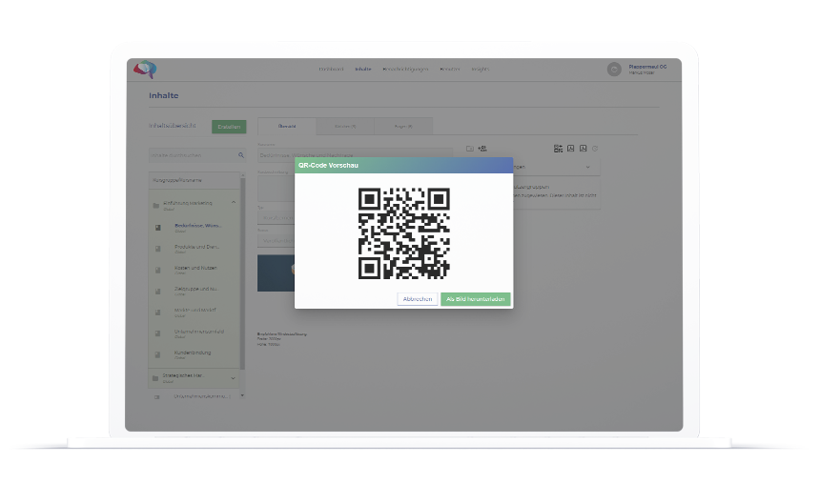Viewport: 820px width, 504px height.
Task: Select the 'Kosten und Nutzen' item
Action: (195, 268)
